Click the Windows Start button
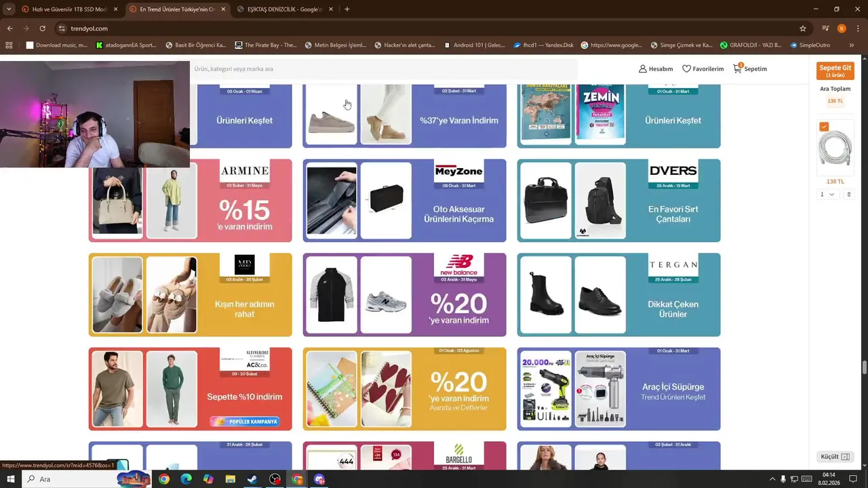The width and height of the screenshot is (868, 488). 11,479
